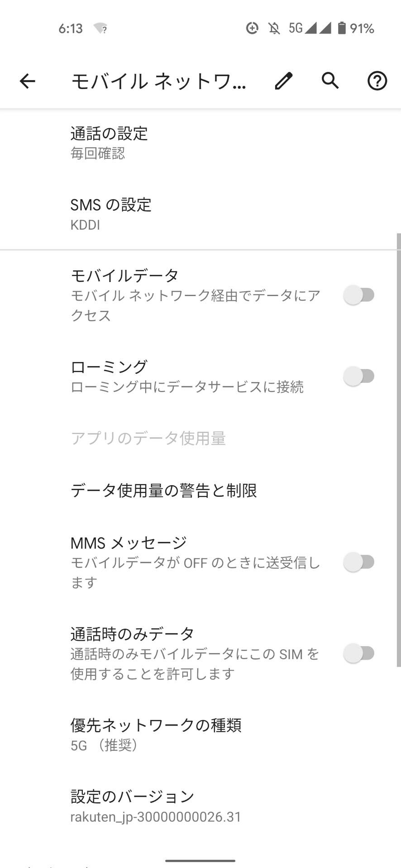Image resolution: width=401 pixels, height=868 pixels.
Task: Open SMS の設定 SIM chooser
Action: [200, 214]
